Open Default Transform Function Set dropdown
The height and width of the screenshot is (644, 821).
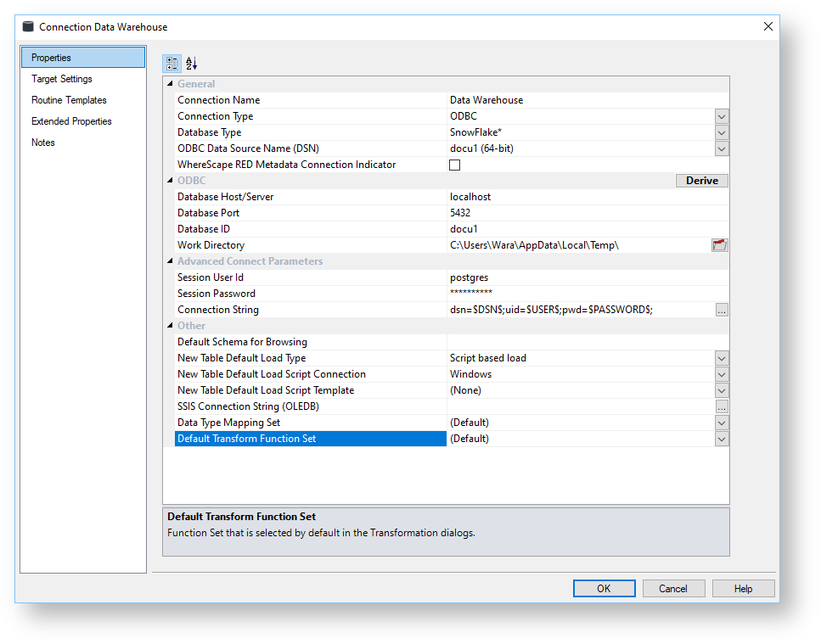pyautogui.click(x=722, y=439)
